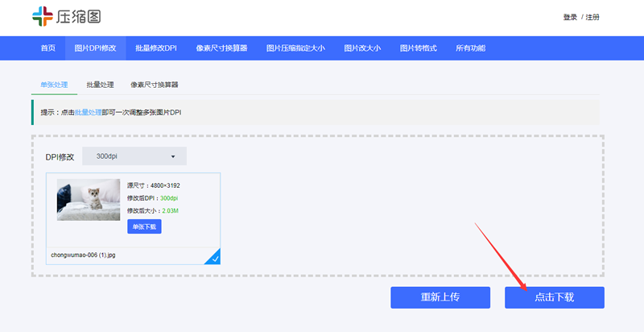Open 图片转格式 navigation item
The width and height of the screenshot is (644, 332).
click(x=418, y=48)
